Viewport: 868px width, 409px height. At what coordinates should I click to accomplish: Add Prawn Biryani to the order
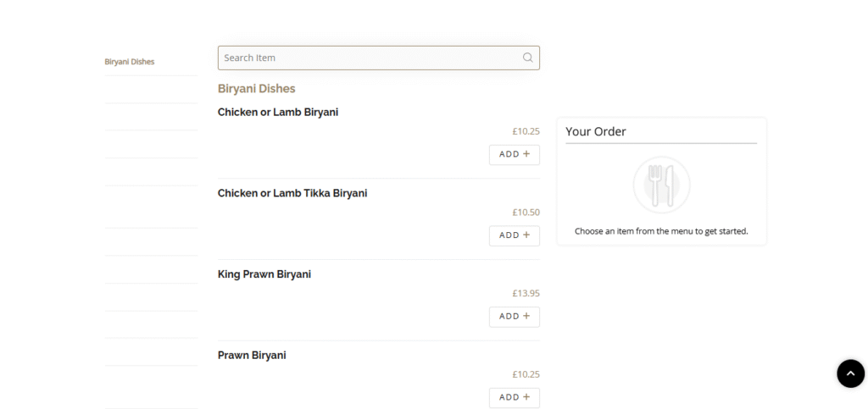tap(514, 397)
